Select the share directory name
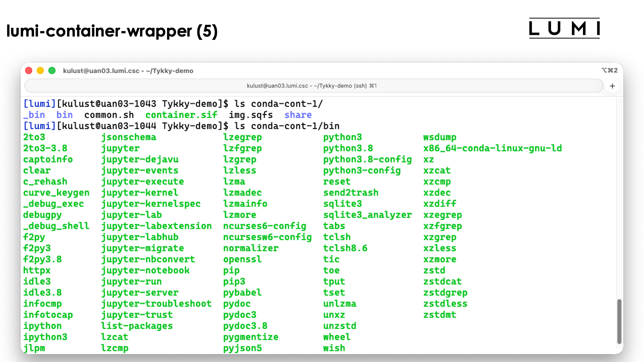Image resolution: width=644 pixels, height=362 pixels. (x=298, y=115)
